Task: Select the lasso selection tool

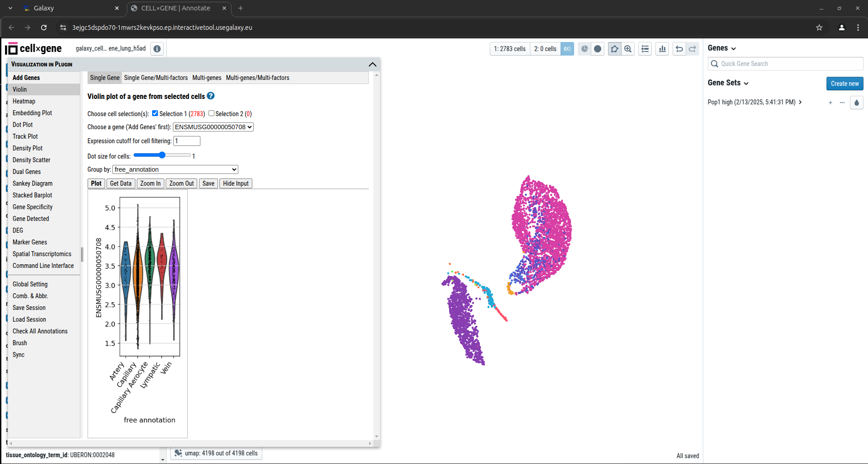Action: (x=614, y=49)
